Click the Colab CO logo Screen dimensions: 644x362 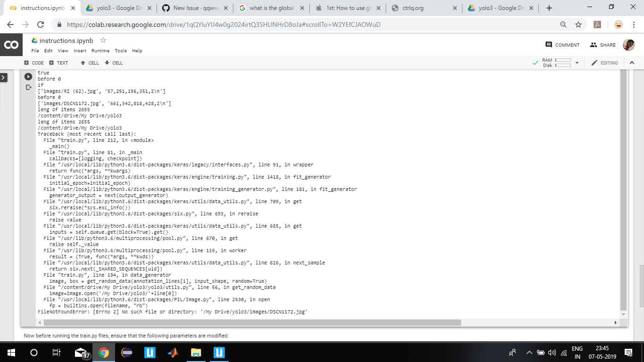click(12, 44)
